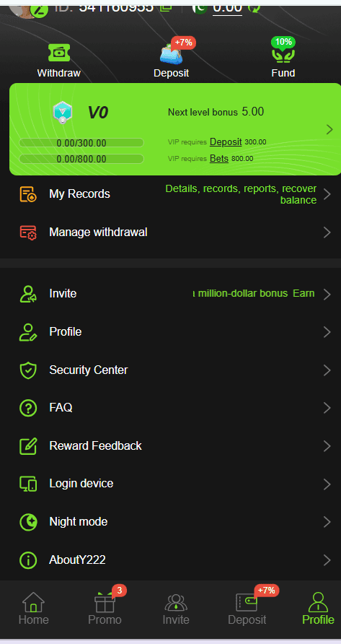Click the AboutY222 label
This screenshot has height=644, width=341.
(78, 560)
